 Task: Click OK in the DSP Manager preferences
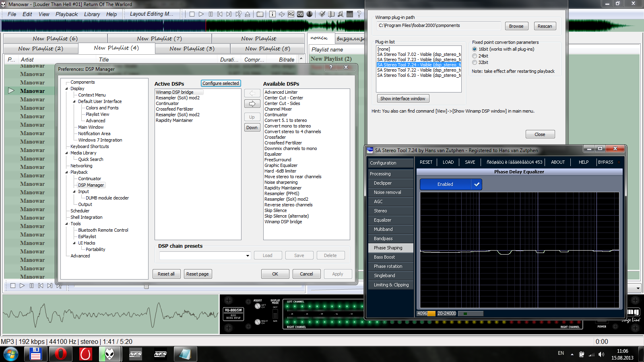pos(275,274)
